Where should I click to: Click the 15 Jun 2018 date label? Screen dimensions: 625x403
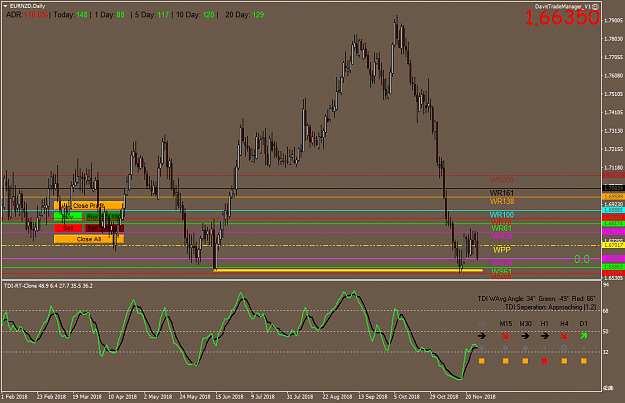tap(229, 397)
